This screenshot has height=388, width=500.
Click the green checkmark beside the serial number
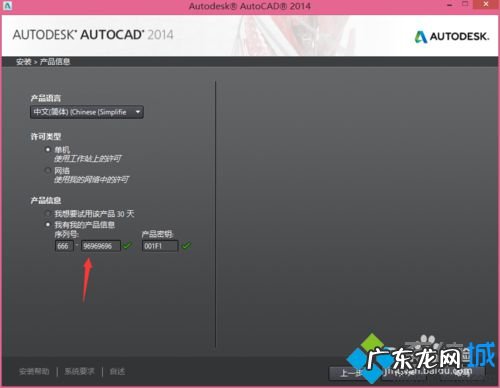[127, 246]
